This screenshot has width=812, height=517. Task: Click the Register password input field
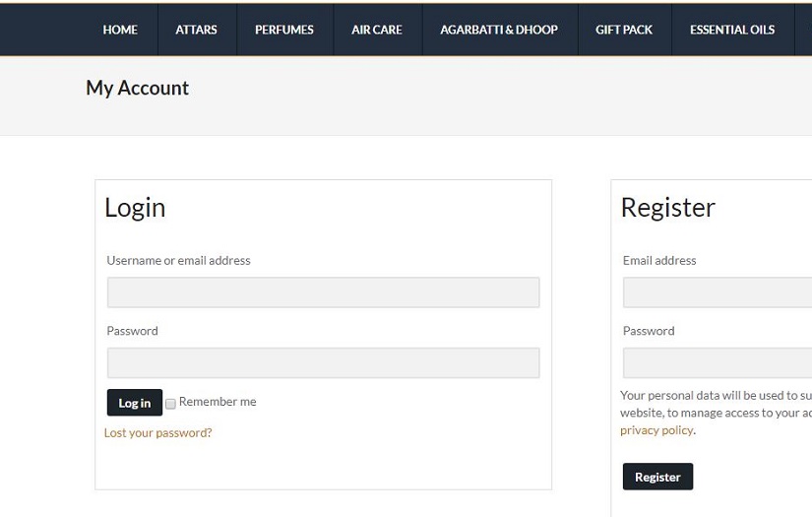coord(718,362)
